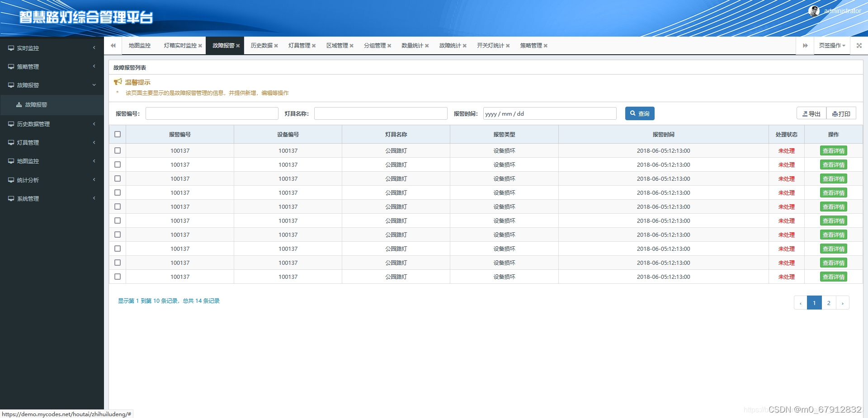This screenshot has height=418, width=868.
Task: Close the 故障报警 tab with its x icon
Action: pos(238,46)
